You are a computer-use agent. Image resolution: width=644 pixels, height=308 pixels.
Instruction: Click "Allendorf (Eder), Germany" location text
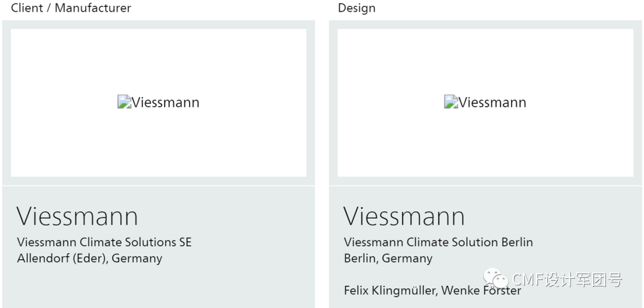[x=89, y=258]
